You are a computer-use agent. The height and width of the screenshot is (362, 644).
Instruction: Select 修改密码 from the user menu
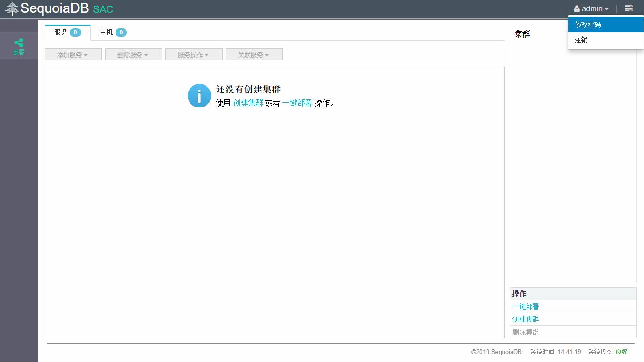[587, 25]
